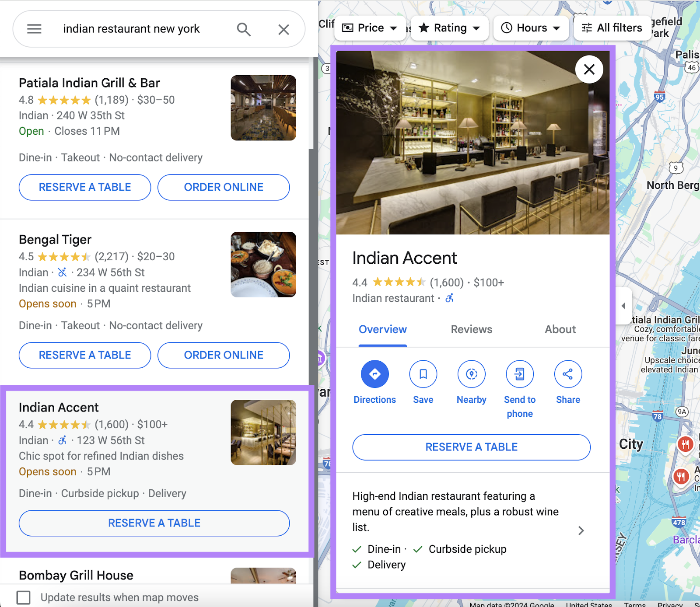Viewport: 700px width, 607px height.
Task: Expand the restaurant description arrow
Action: point(581,530)
